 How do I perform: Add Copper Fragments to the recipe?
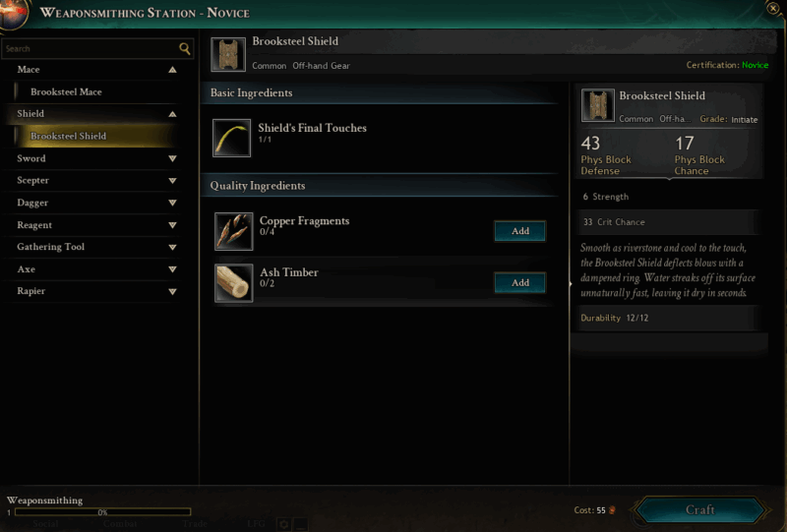tap(520, 231)
